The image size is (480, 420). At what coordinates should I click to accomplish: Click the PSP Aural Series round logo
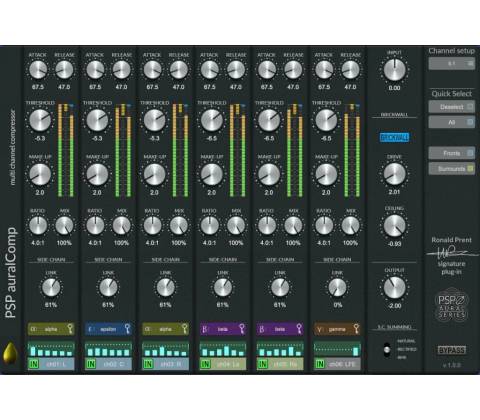point(452,305)
